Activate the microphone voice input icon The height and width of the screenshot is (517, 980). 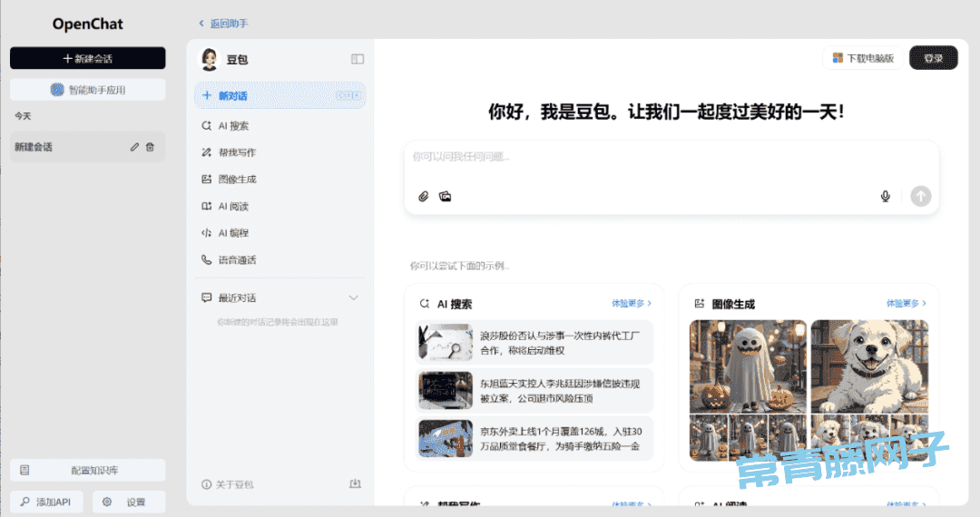coord(885,197)
